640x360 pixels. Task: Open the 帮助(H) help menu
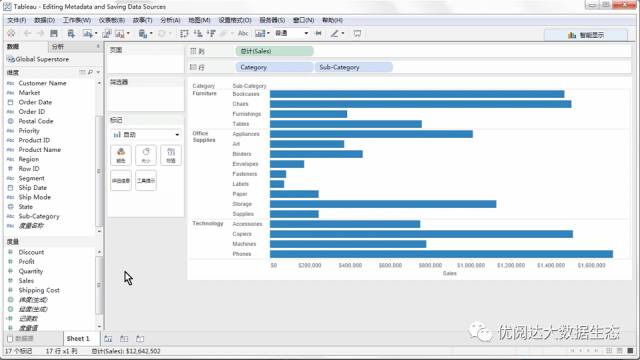coord(332,20)
